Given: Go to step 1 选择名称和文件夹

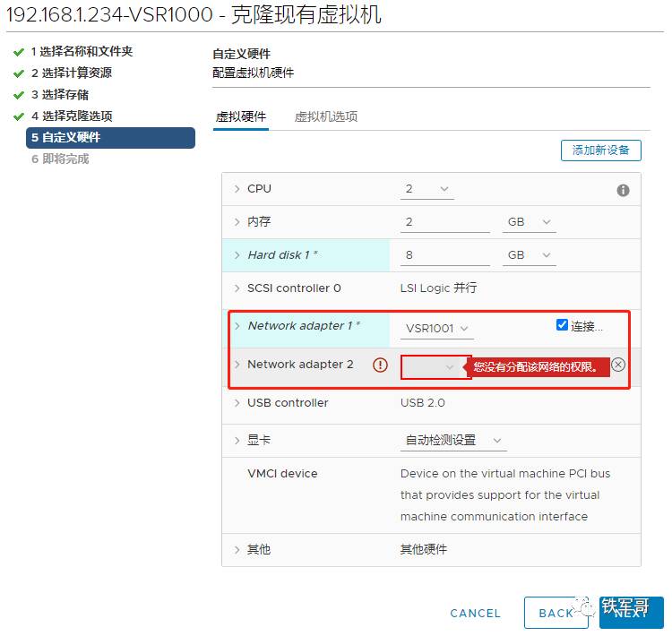Looking at the screenshot, I should (x=82, y=52).
